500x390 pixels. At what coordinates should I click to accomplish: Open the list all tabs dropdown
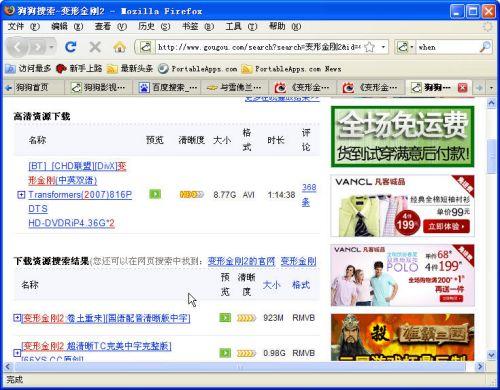(491, 88)
